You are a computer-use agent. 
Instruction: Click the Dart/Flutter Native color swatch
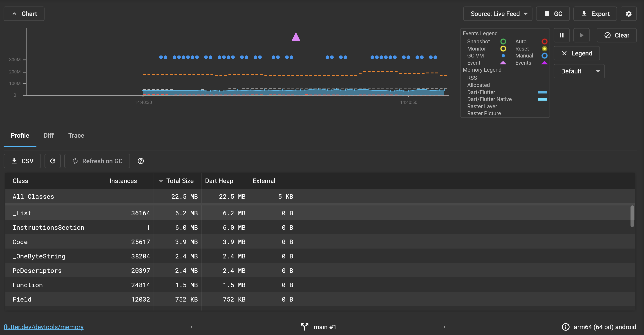(x=543, y=99)
